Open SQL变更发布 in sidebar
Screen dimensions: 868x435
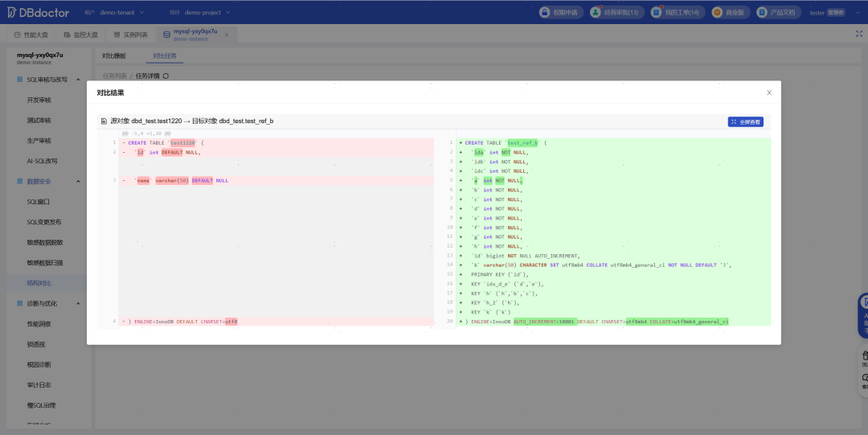pyautogui.click(x=44, y=222)
